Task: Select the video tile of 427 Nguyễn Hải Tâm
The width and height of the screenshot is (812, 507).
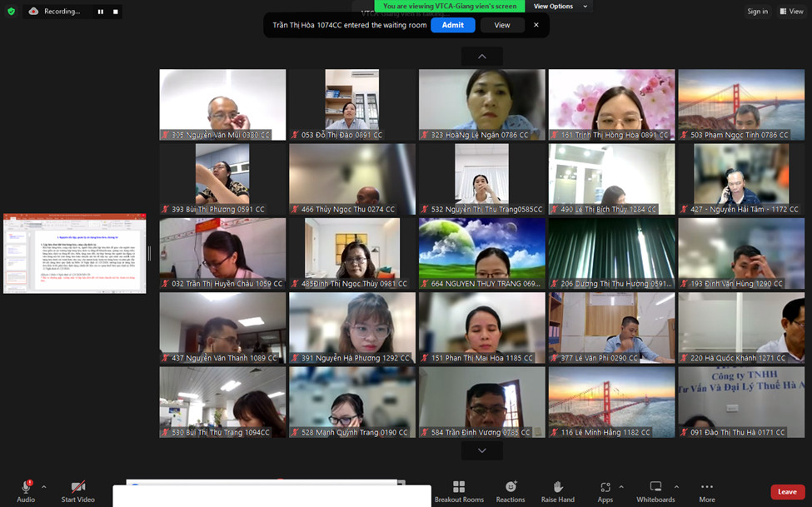Action: [741, 179]
